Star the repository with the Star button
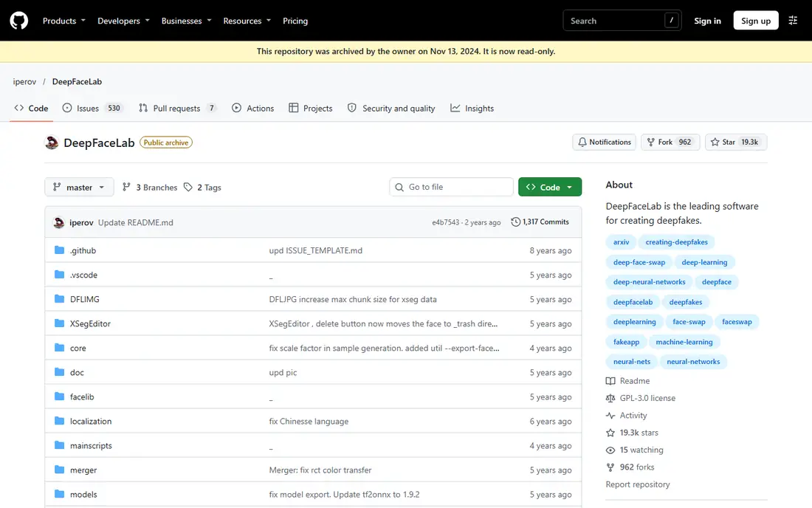Screen dimensions: 812x508 pyautogui.click(x=736, y=142)
